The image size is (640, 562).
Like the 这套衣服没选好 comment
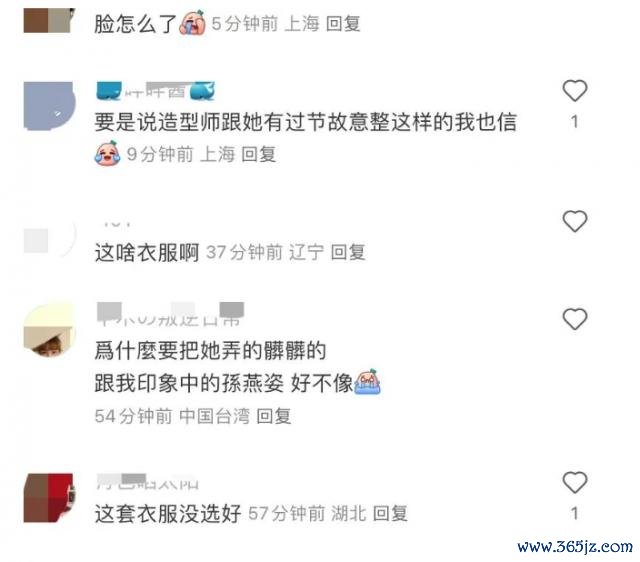(575, 482)
